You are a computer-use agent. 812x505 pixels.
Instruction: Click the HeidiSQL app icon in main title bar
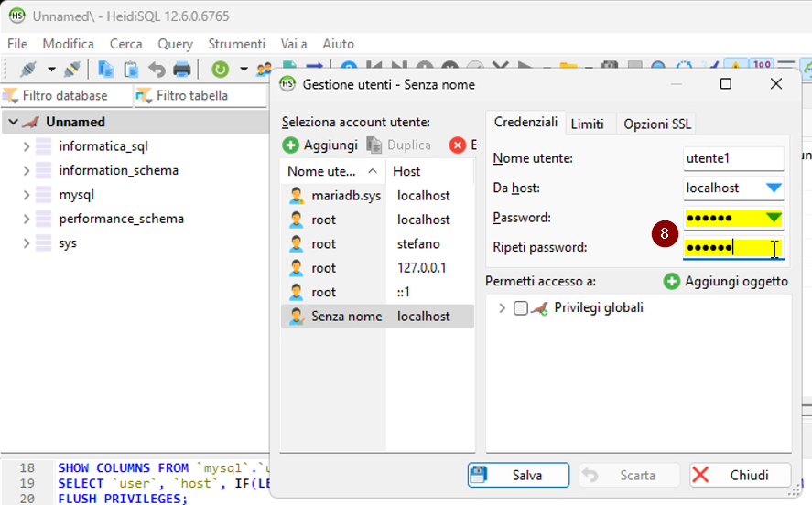(x=16, y=16)
